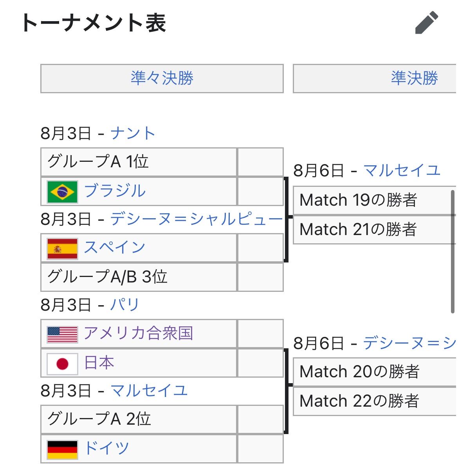Click the Germany flag icon
Viewport: 458px width, 476px height.
pyautogui.click(x=62, y=449)
